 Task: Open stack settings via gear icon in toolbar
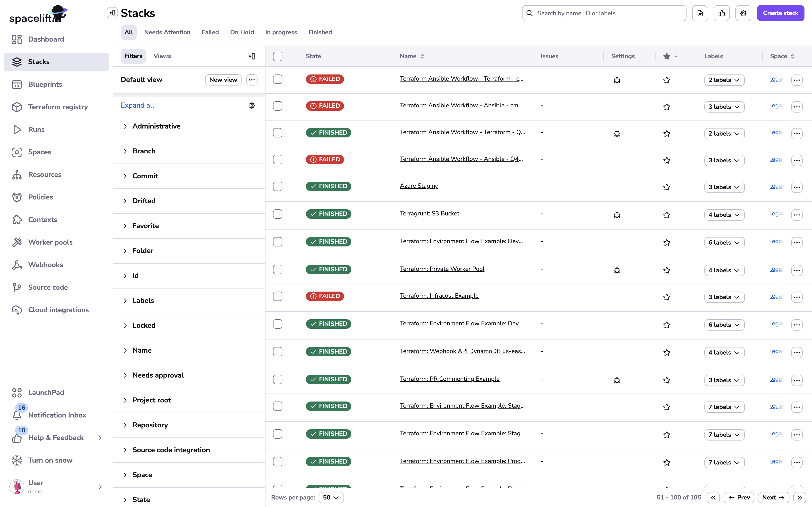click(743, 13)
